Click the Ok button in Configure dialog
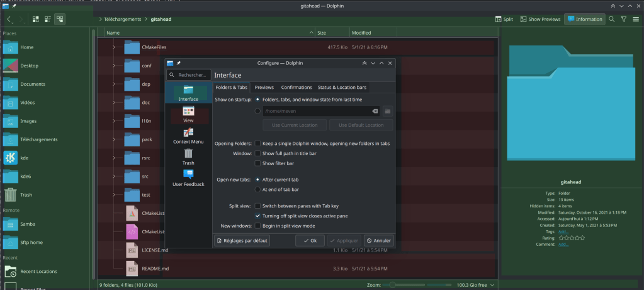This screenshot has height=290, width=644. (310, 241)
